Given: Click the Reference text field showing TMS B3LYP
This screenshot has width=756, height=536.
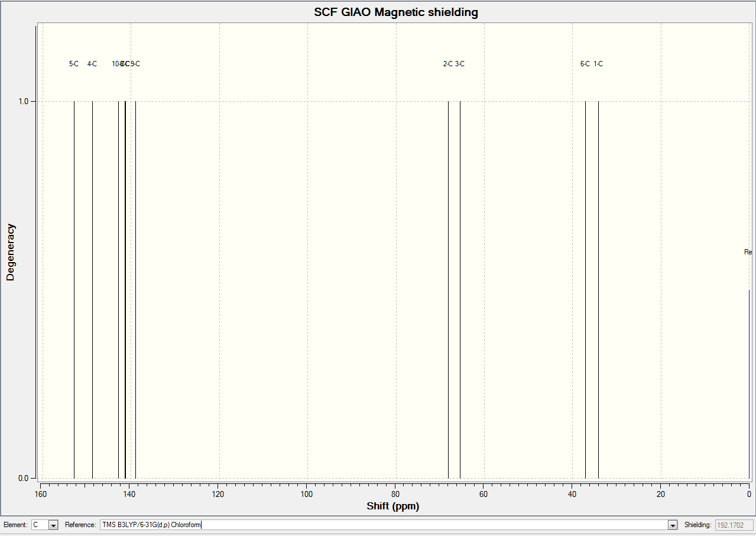Looking at the screenshot, I should click(384, 525).
